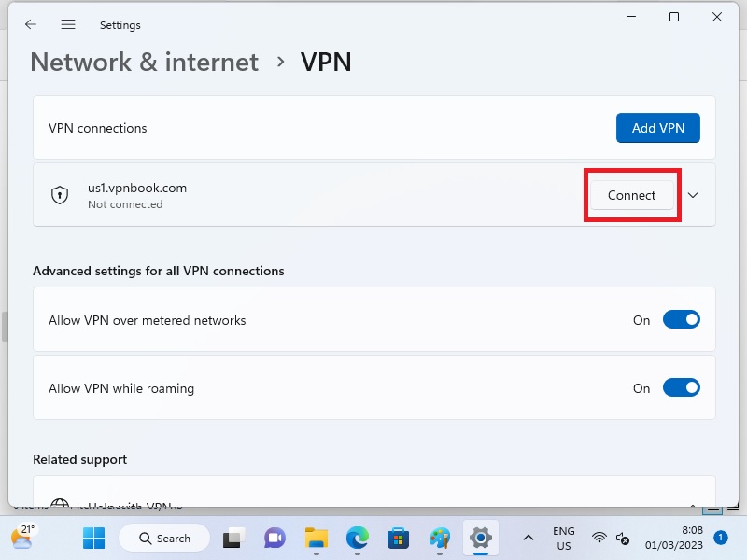Disable Allow VPN over metered networks

pos(681,320)
